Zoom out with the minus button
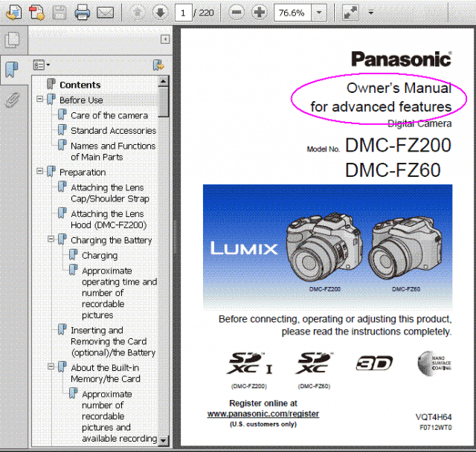Image resolution: width=476 pixels, height=452 pixels. [x=237, y=13]
